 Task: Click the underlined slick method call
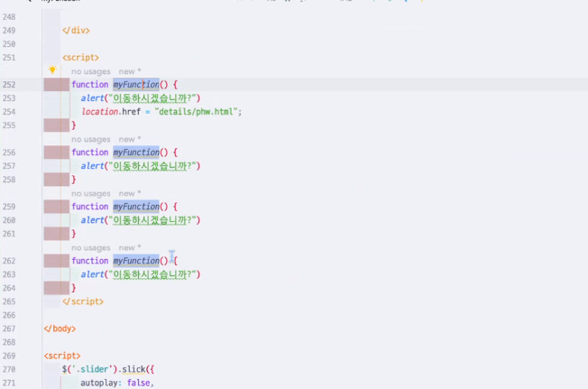point(133,369)
